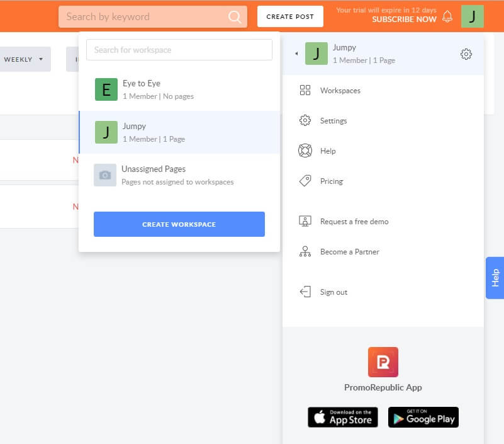Click the Unassigned Pages camera icon
The image size is (504, 444).
point(105,175)
